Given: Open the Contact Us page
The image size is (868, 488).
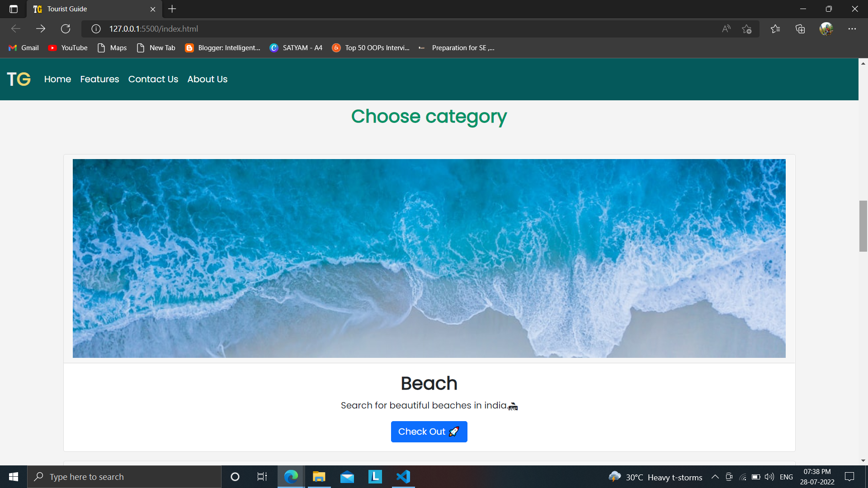Looking at the screenshot, I should (153, 79).
